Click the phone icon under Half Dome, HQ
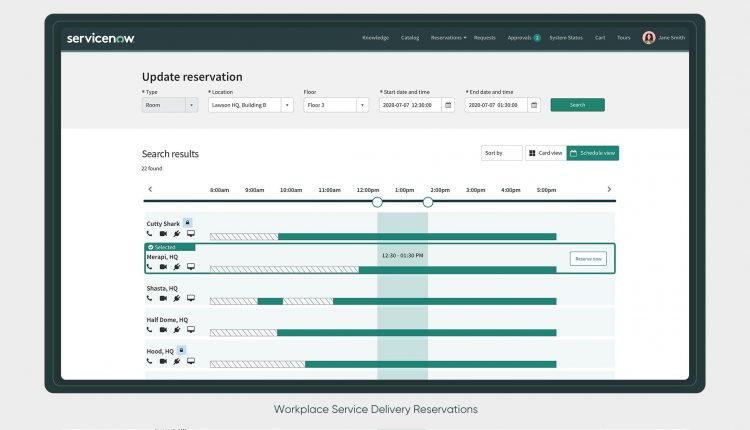Image resolution: width=750 pixels, height=430 pixels. click(149, 330)
